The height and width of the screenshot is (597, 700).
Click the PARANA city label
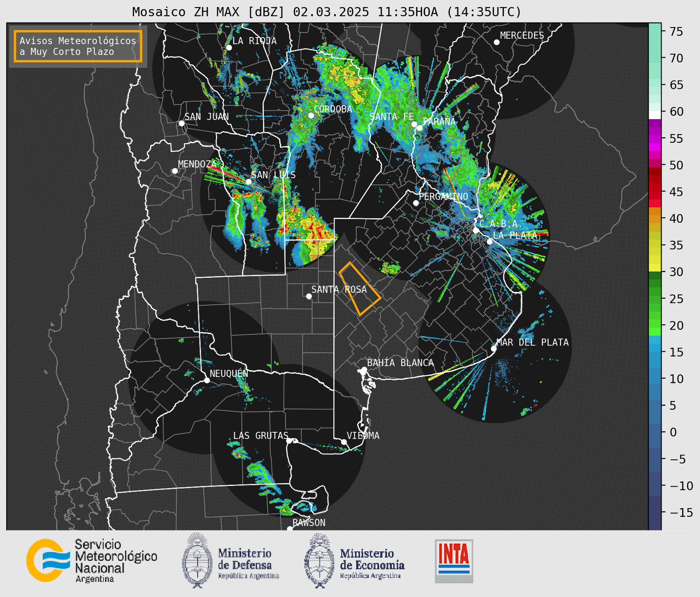click(439, 122)
